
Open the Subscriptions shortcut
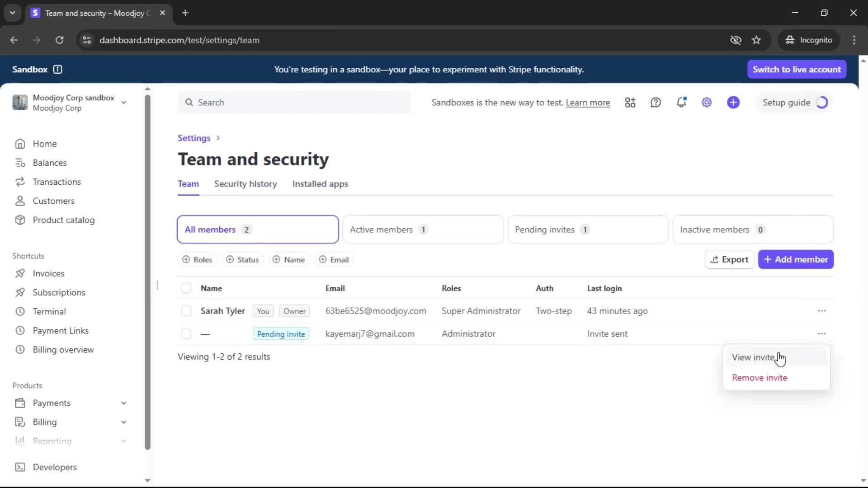tap(59, 292)
